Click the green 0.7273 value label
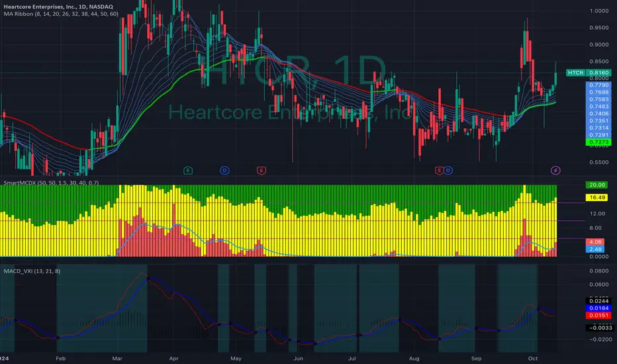 point(598,142)
